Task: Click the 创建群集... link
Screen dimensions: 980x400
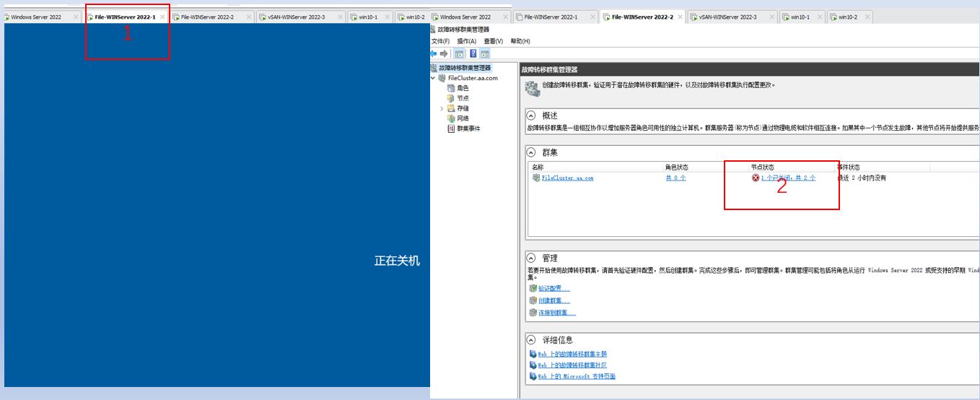Action: (554, 300)
